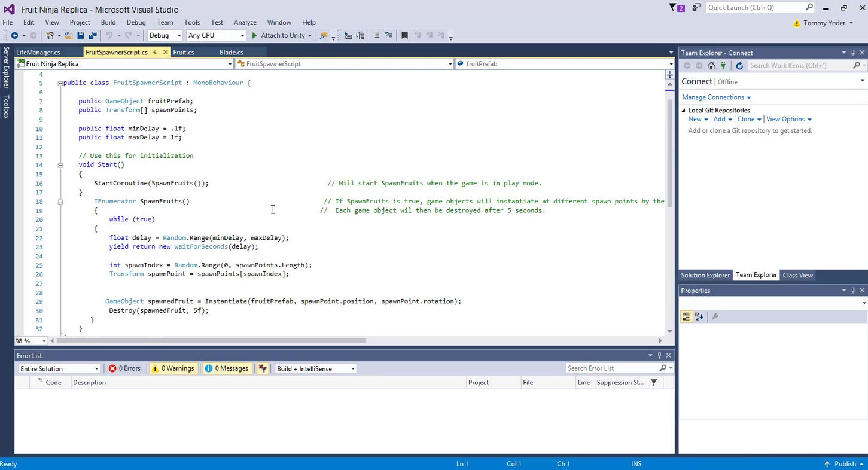The image size is (868, 470).
Task: Toggle the 0 Messages filter button
Action: click(227, 368)
